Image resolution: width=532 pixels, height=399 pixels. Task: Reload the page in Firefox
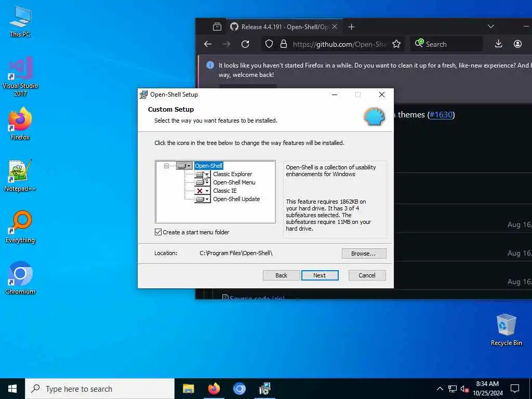(x=245, y=44)
